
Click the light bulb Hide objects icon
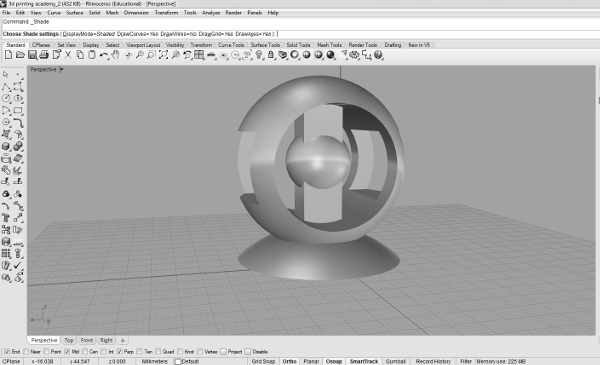point(259,55)
